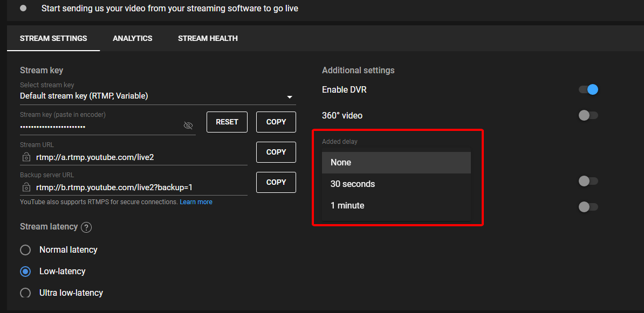Reset the stream key
The height and width of the screenshot is (313, 644).
pos(227,122)
